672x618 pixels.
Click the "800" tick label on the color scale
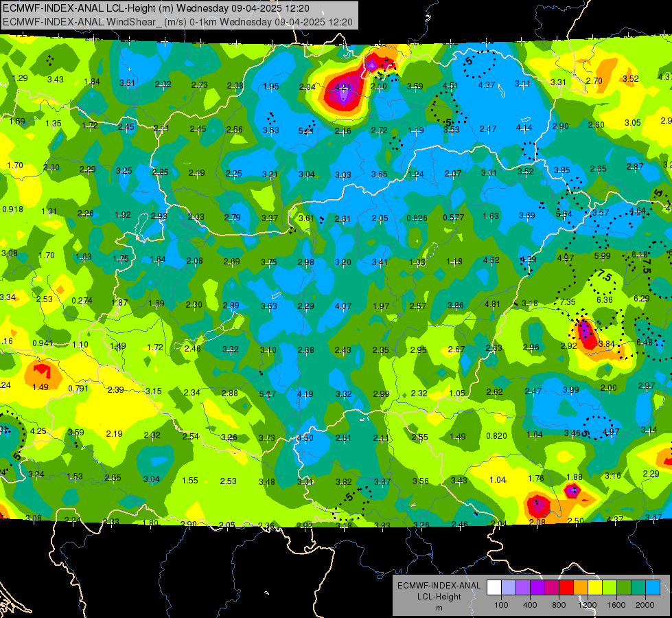coord(559,605)
